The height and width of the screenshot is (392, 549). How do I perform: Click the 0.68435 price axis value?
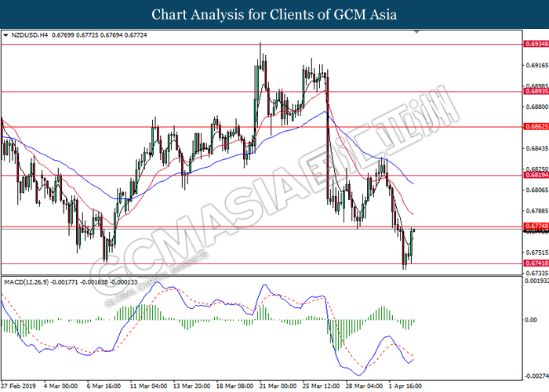click(x=537, y=149)
